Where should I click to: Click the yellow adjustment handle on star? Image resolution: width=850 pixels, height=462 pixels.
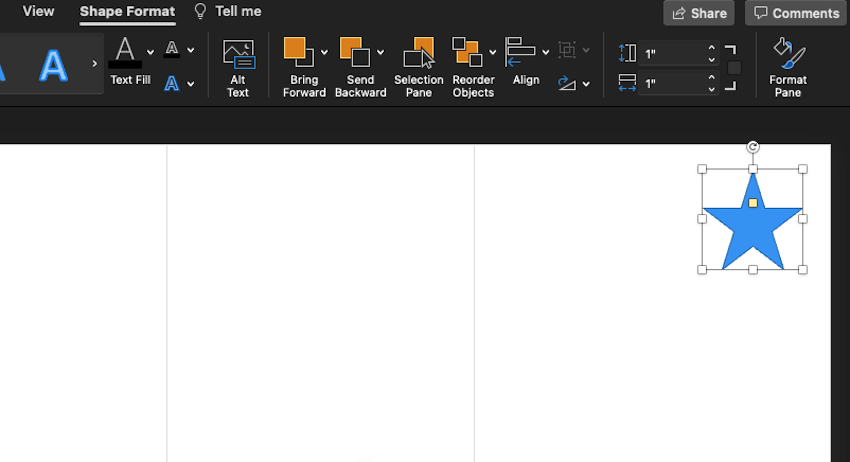point(753,203)
